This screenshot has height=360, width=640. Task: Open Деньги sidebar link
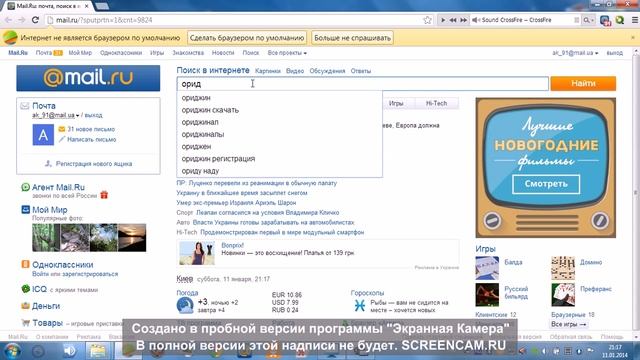pyautogui.click(x=46, y=306)
